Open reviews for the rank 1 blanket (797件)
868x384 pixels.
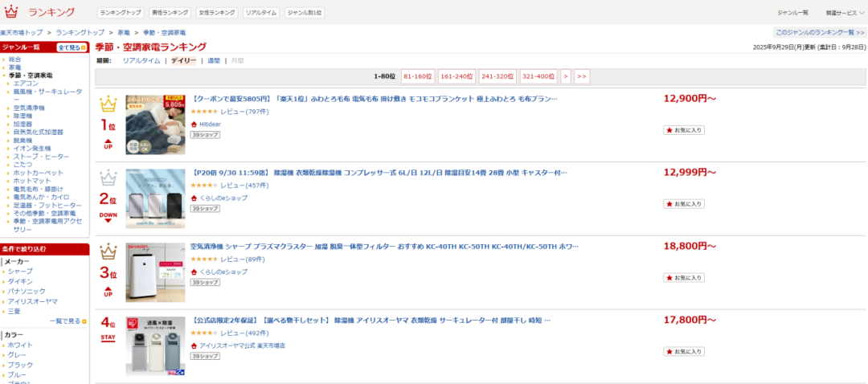[244, 111]
